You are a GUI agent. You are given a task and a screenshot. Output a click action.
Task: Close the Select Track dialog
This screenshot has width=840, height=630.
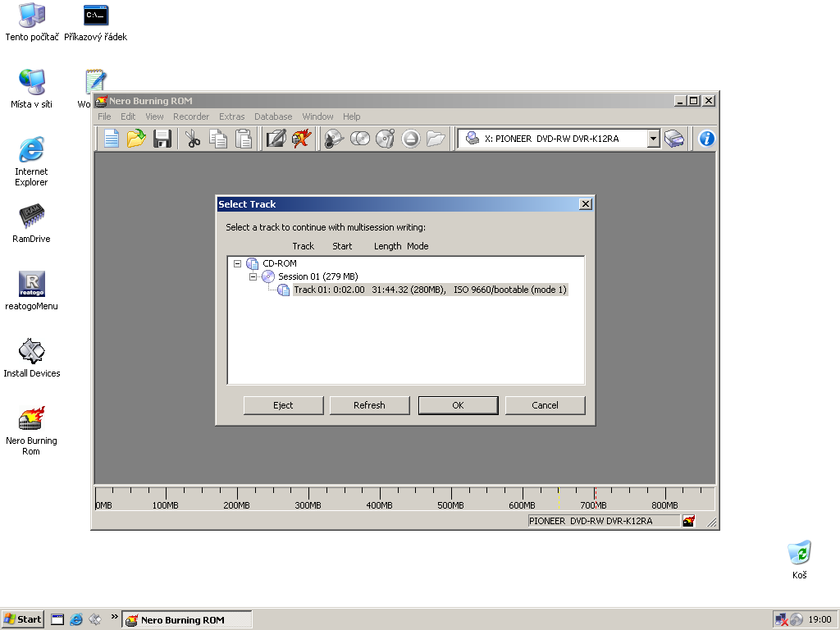pyautogui.click(x=586, y=204)
